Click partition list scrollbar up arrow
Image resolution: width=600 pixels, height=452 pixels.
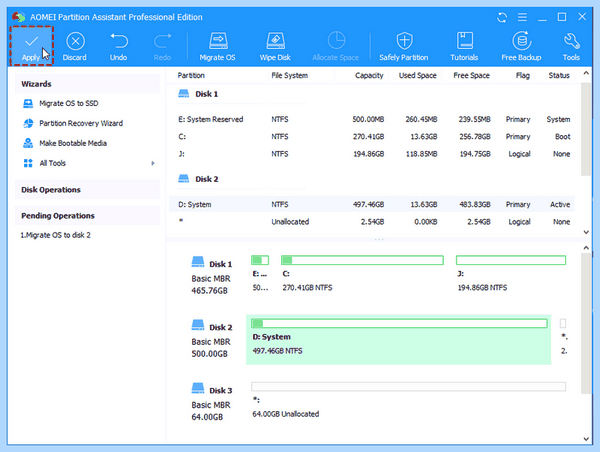[x=586, y=73]
